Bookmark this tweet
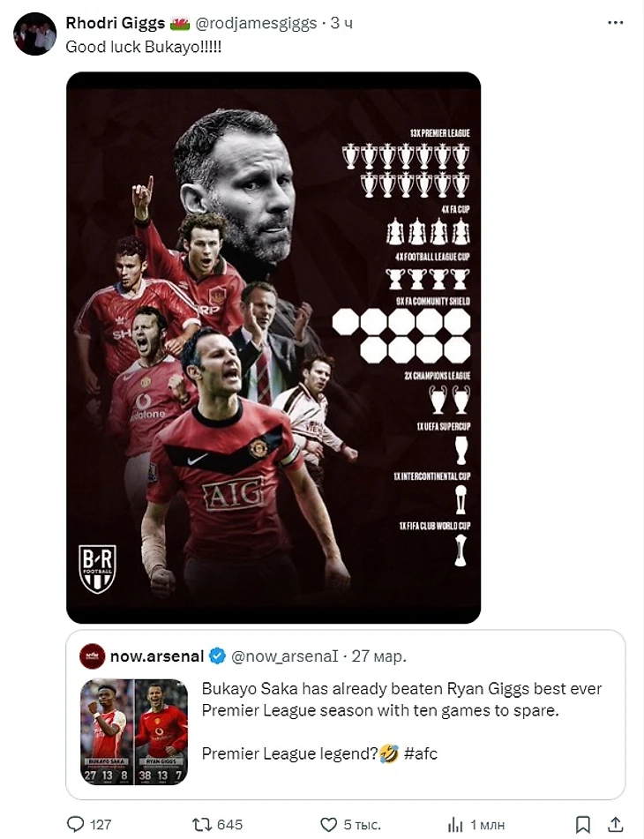 point(583,825)
